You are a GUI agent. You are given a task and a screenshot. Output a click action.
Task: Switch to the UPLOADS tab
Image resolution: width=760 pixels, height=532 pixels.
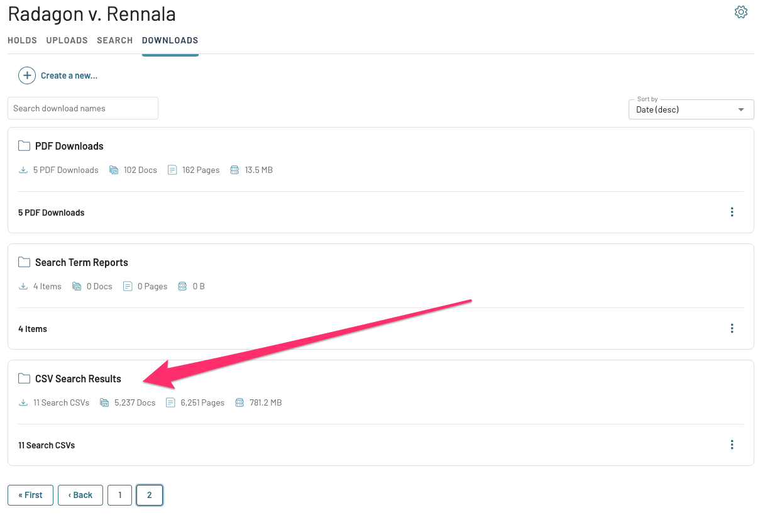click(x=67, y=40)
